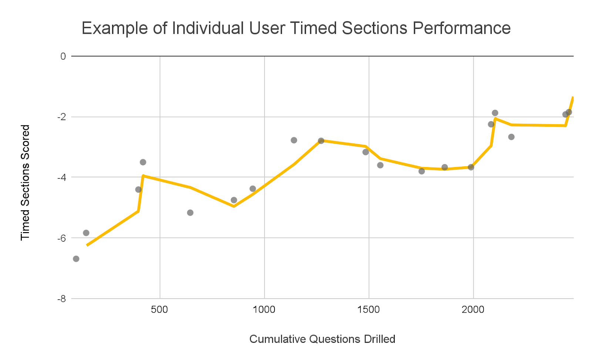Click the y-axis tick label -4

click(61, 177)
